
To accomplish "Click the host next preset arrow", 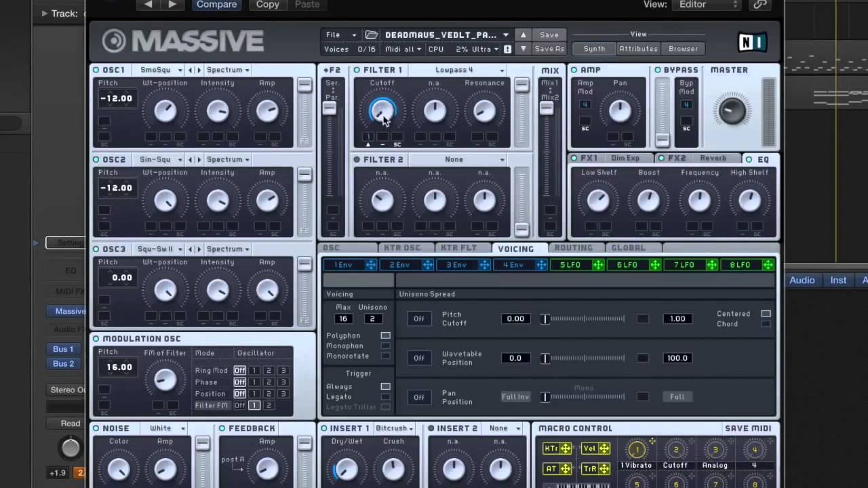I will coord(172,5).
